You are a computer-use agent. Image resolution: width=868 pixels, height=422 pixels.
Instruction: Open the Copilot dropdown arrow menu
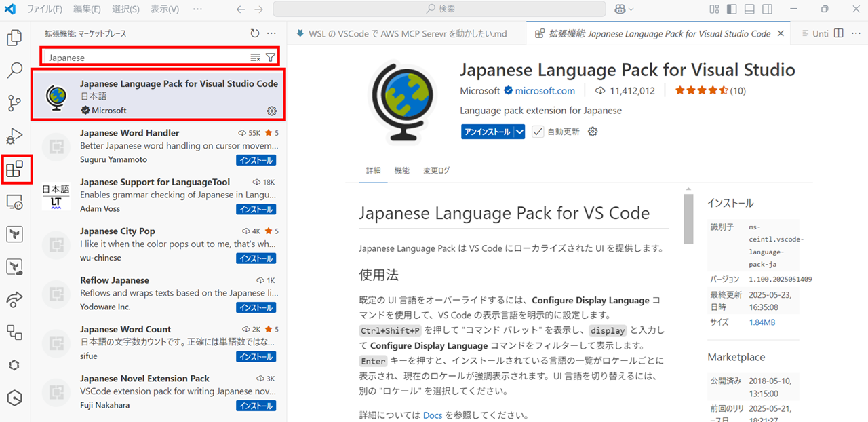point(631,9)
